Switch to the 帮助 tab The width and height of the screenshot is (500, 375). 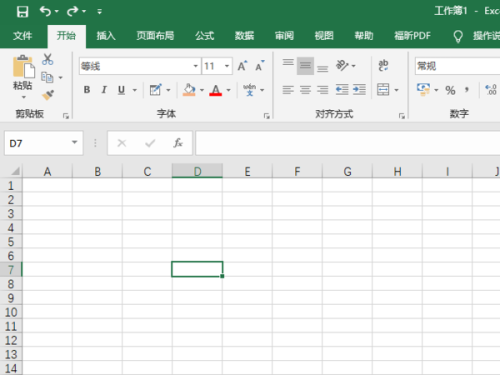(364, 36)
